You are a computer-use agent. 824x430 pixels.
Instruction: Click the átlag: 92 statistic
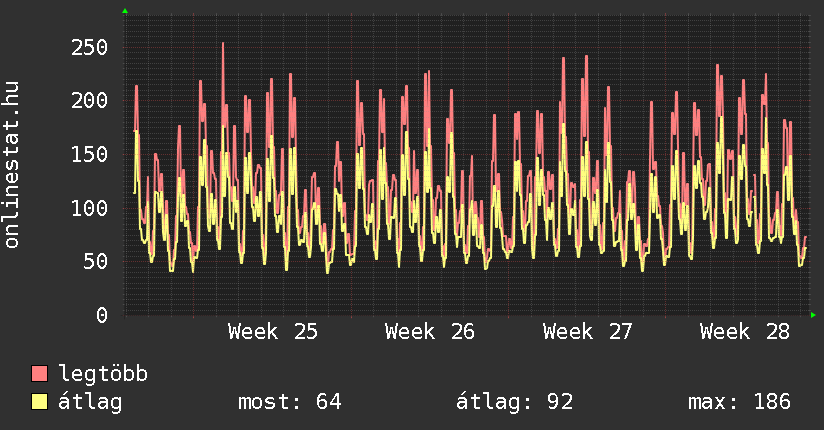(514, 402)
